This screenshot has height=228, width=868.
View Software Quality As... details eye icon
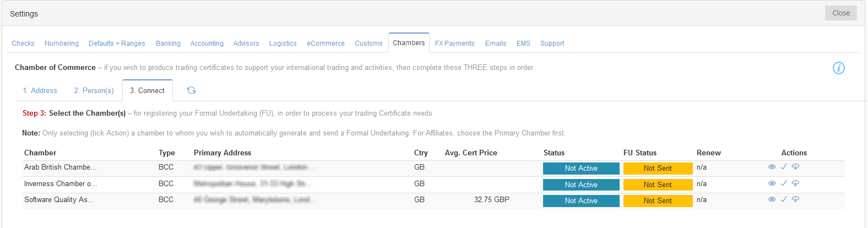pyautogui.click(x=772, y=199)
